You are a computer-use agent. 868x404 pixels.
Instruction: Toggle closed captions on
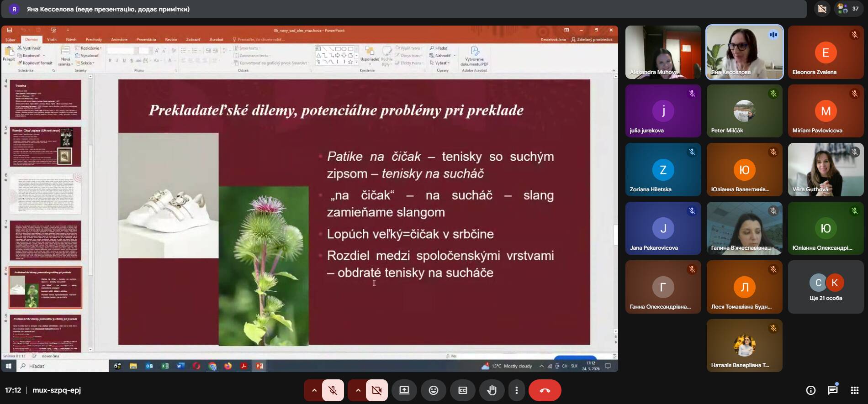coord(462,390)
